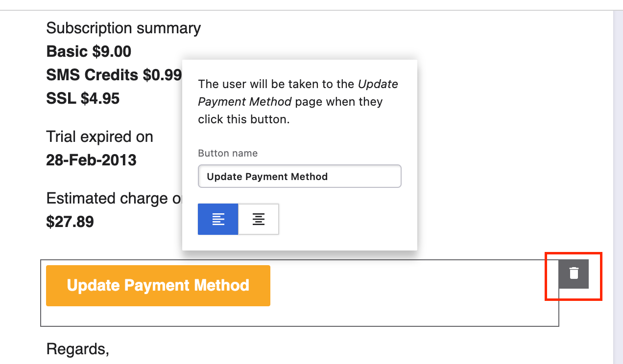Image resolution: width=623 pixels, height=364 pixels.
Task: Select center alignment for the button
Action: click(x=259, y=219)
